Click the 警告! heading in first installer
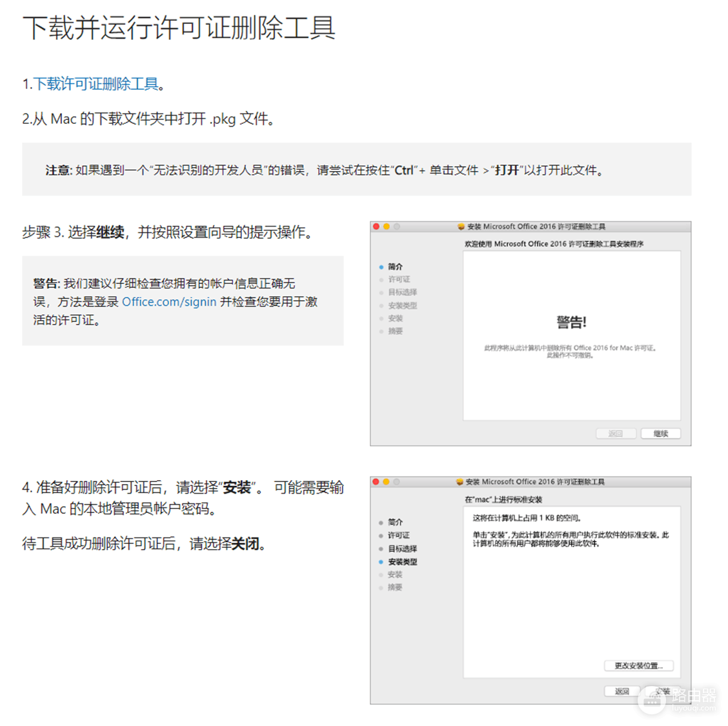728x726 pixels. point(572,321)
